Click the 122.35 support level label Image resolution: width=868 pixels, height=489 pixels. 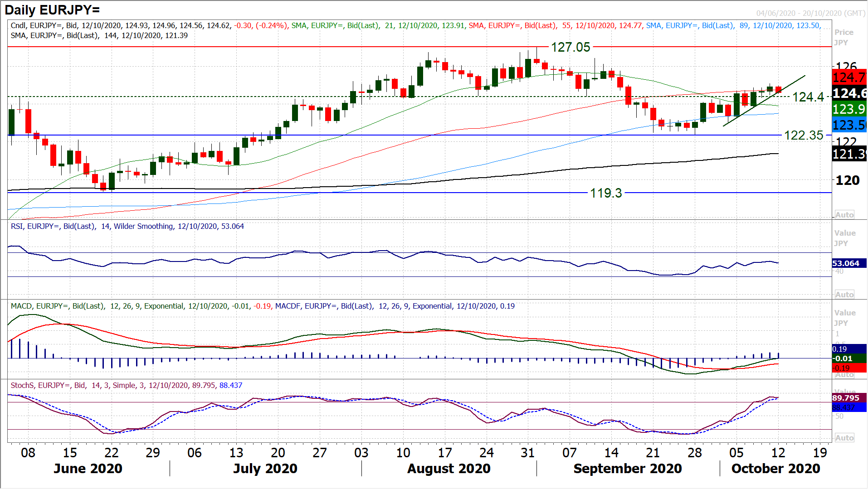pos(804,135)
